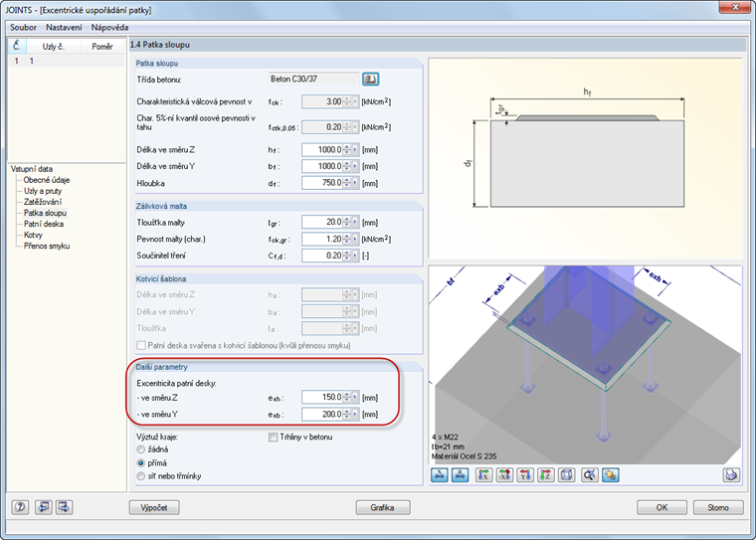
Task: Toggle the transparent rendering layers icon
Action: point(611,475)
